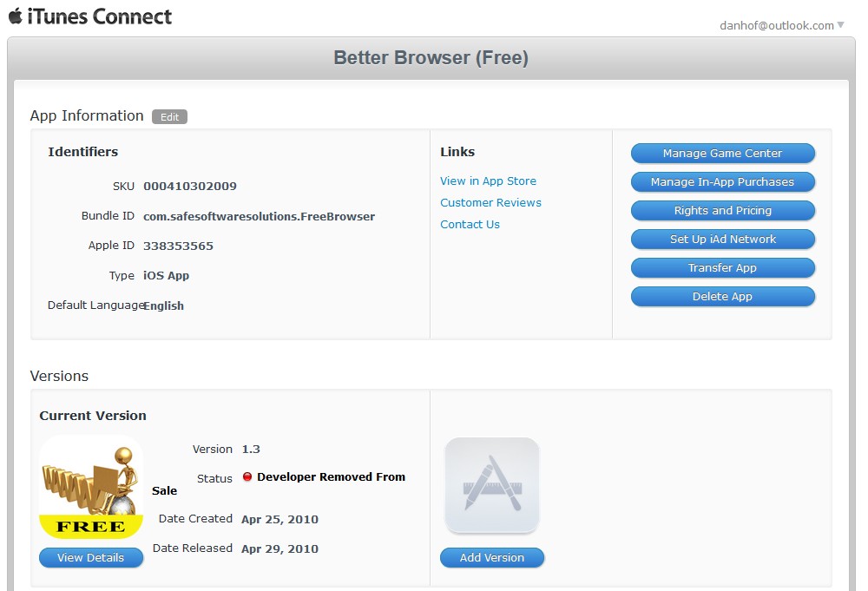Click the red status indicator dot
The width and height of the screenshot is (868, 591).
coord(247,476)
